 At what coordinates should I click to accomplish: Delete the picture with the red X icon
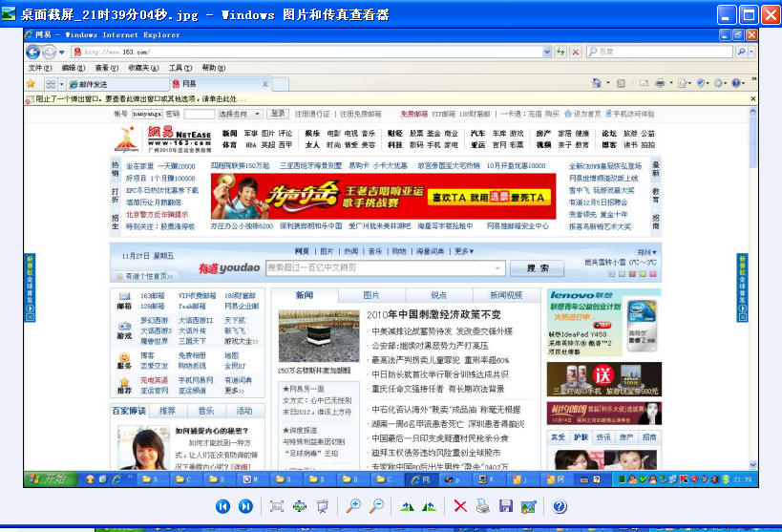[460, 506]
